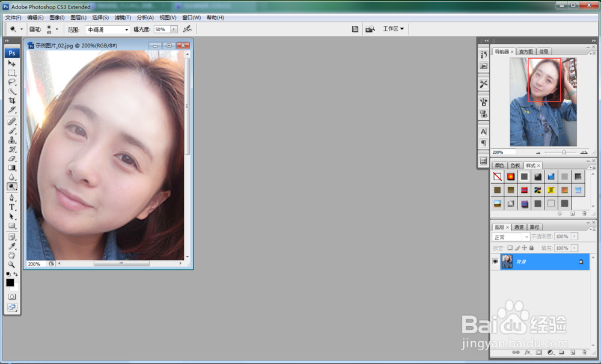Viewport: 601px width, 364px height.
Task: Open the layer blend mode dropdown
Action: pos(510,237)
